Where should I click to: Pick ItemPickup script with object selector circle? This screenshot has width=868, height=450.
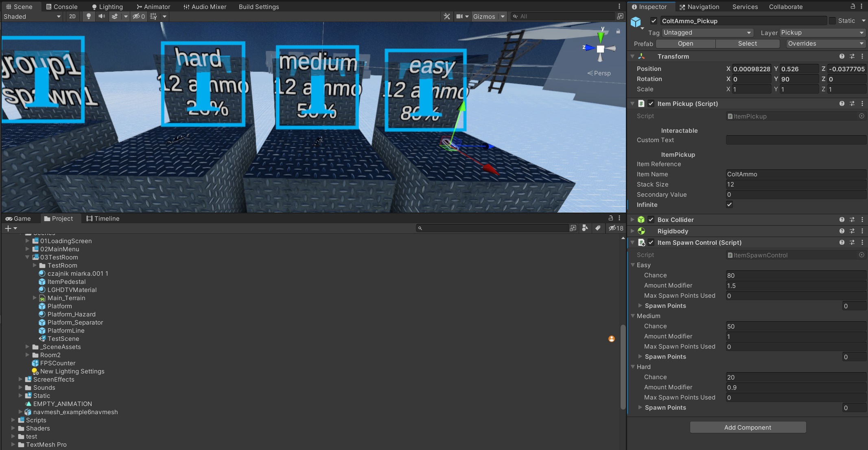861,116
